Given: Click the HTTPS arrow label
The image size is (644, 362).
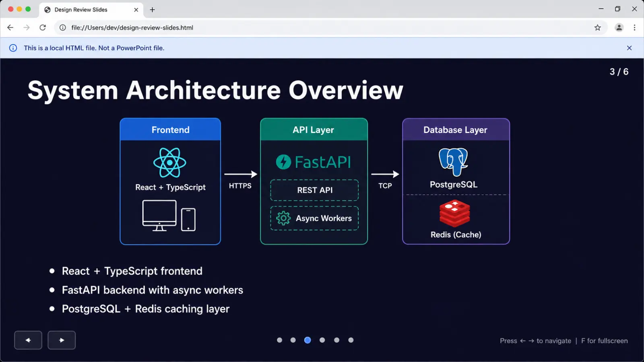Looking at the screenshot, I should (x=240, y=186).
